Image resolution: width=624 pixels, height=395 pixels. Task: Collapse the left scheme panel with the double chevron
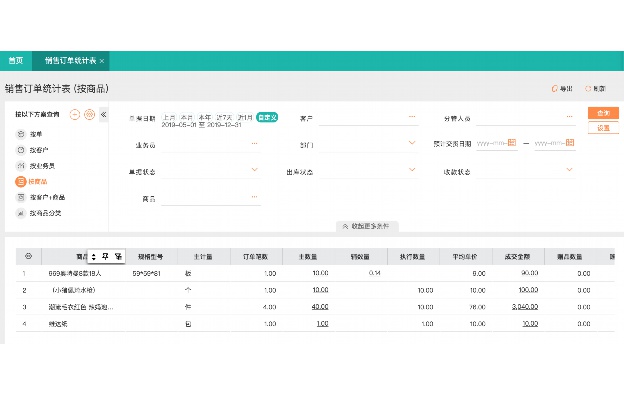[x=103, y=115]
